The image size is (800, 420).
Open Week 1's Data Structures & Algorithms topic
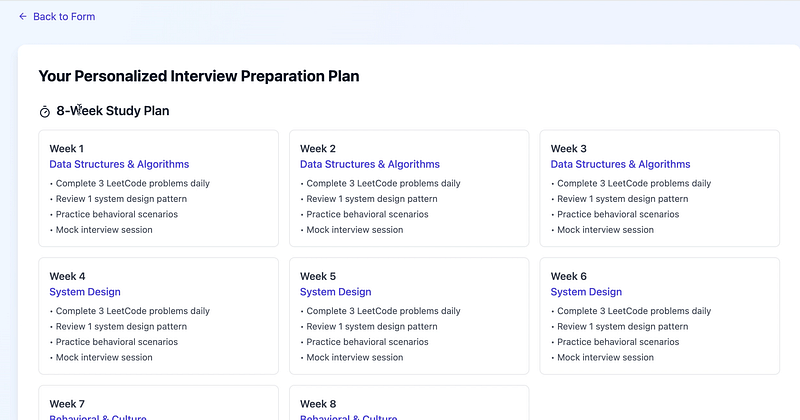pyautogui.click(x=119, y=164)
